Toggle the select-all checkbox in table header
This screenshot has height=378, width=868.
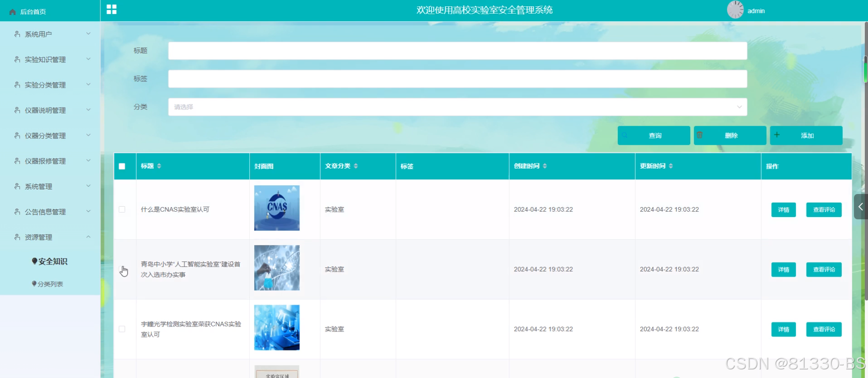[x=122, y=166]
